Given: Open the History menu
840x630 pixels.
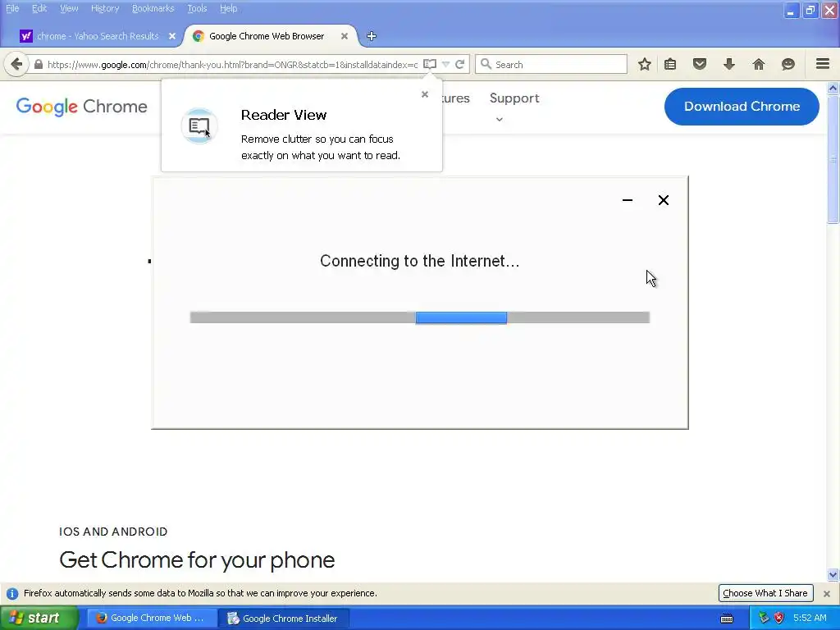Looking at the screenshot, I should tap(104, 8).
